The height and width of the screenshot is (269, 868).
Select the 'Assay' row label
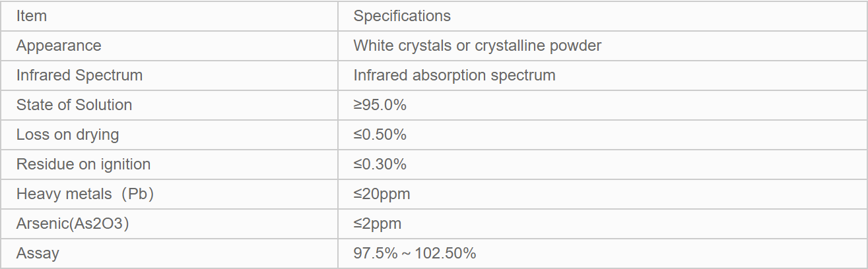tap(38, 253)
